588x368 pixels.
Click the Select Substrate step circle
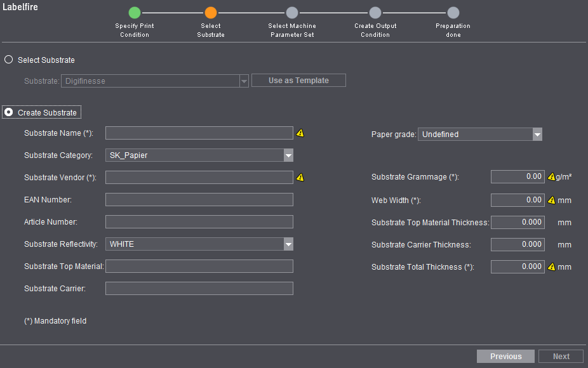pos(211,13)
